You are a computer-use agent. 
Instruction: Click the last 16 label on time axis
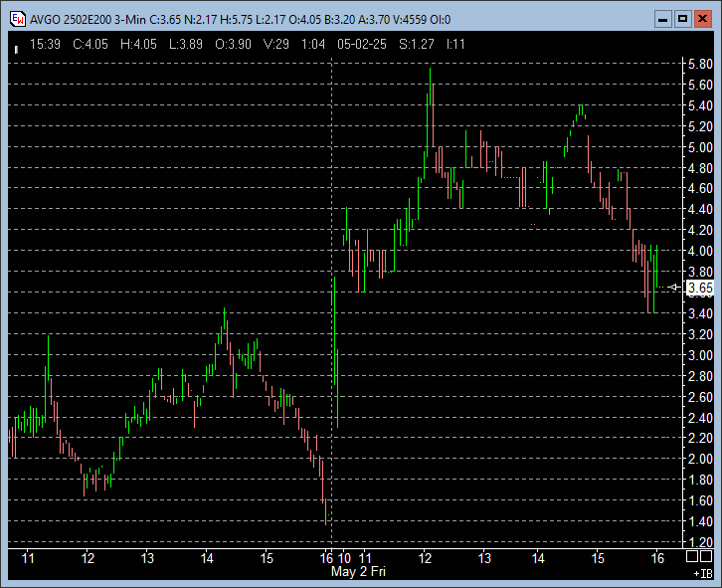click(657, 558)
